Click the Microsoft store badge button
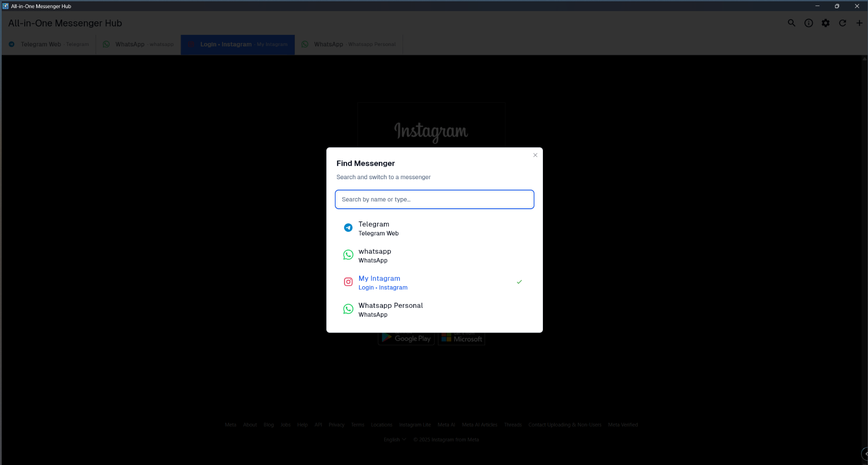868x465 pixels. tap(461, 338)
